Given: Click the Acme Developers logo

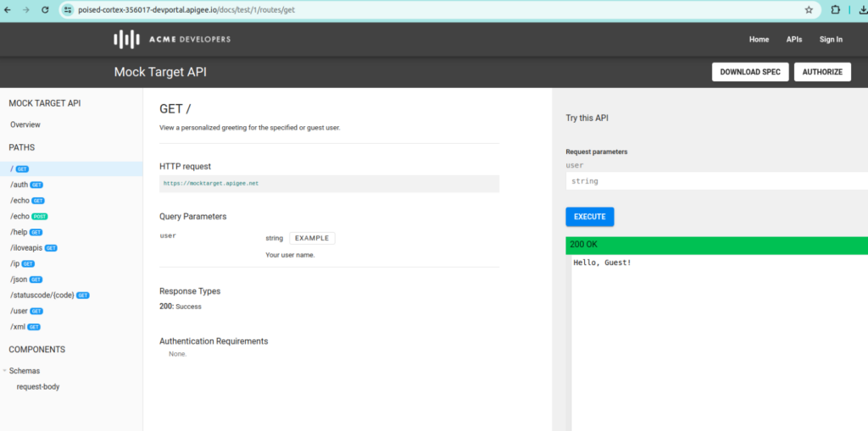Looking at the screenshot, I should [x=172, y=39].
